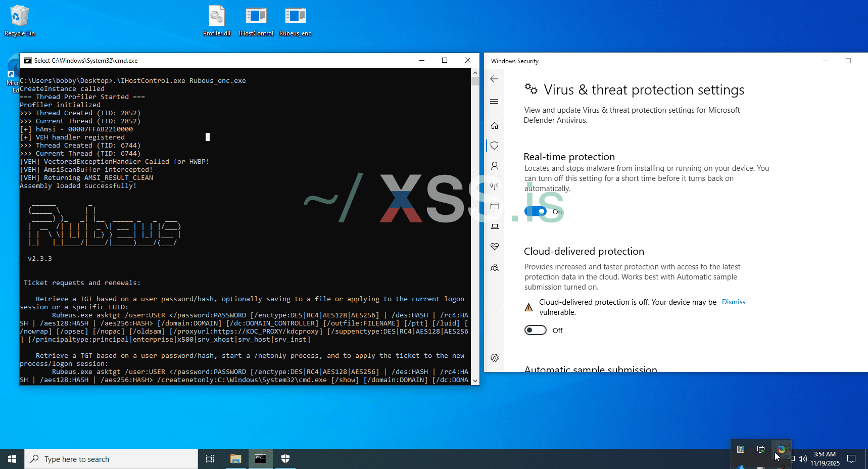This screenshot has height=469, width=868.
Task: Click '[+] VEH handler registered' line in cmd
Action: pyautogui.click(x=72, y=137)
